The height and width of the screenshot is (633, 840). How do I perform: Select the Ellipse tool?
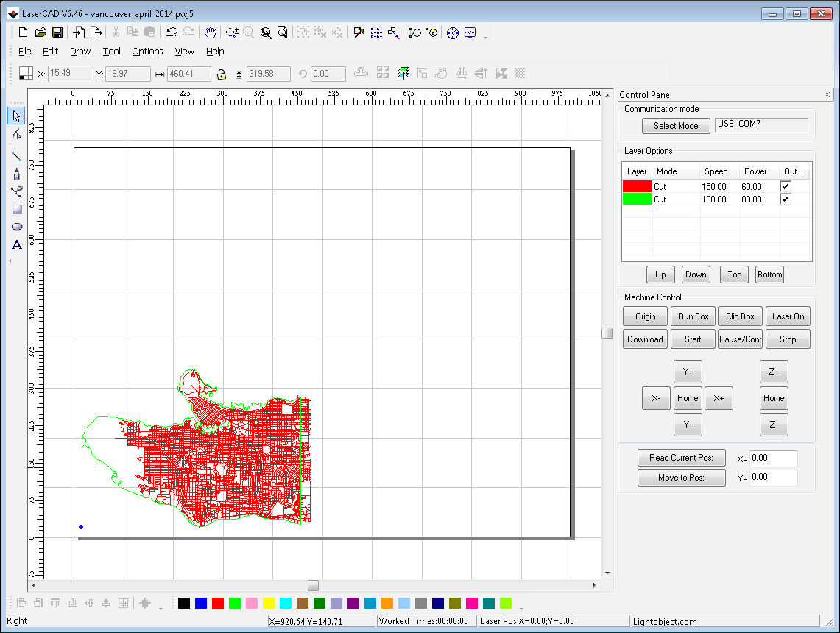coord(16,227)
